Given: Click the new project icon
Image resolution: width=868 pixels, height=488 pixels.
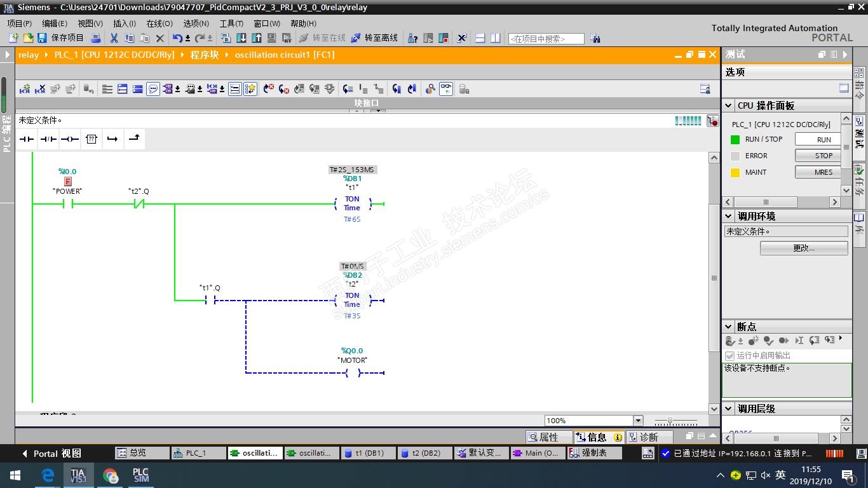Looking at the screenshot, I should click(14, 38).
